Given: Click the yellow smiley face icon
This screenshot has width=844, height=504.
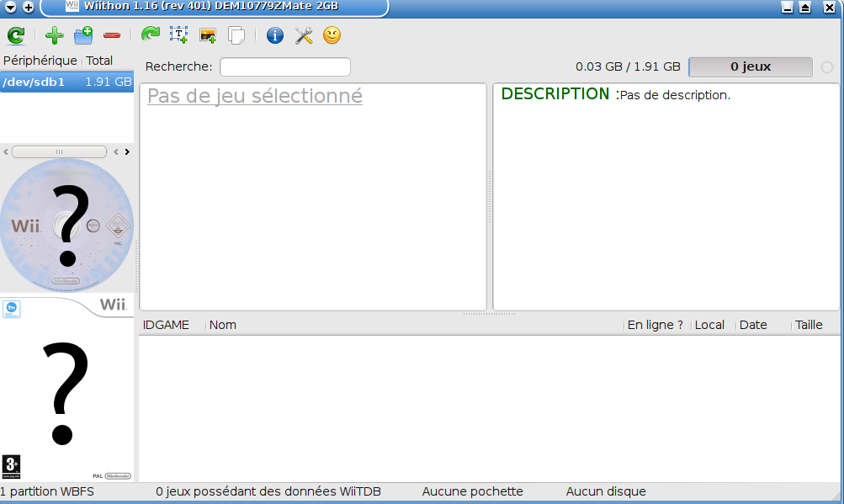Looking at the screenshot, I should (x=332, y=35).
